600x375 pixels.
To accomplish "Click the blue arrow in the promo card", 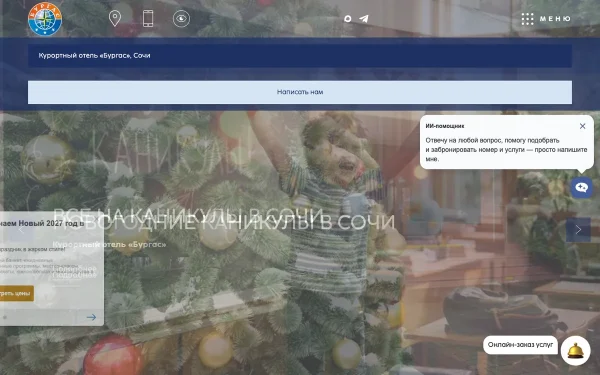I will pyautogui.click(x=91, y=317).
